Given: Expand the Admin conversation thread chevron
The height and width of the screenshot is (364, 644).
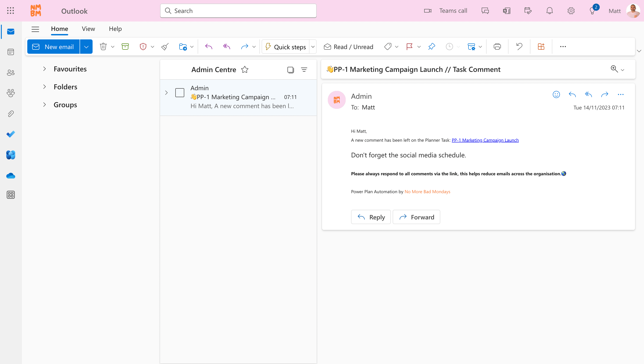Looking at the screenshot, I should (x=166, y=93).
